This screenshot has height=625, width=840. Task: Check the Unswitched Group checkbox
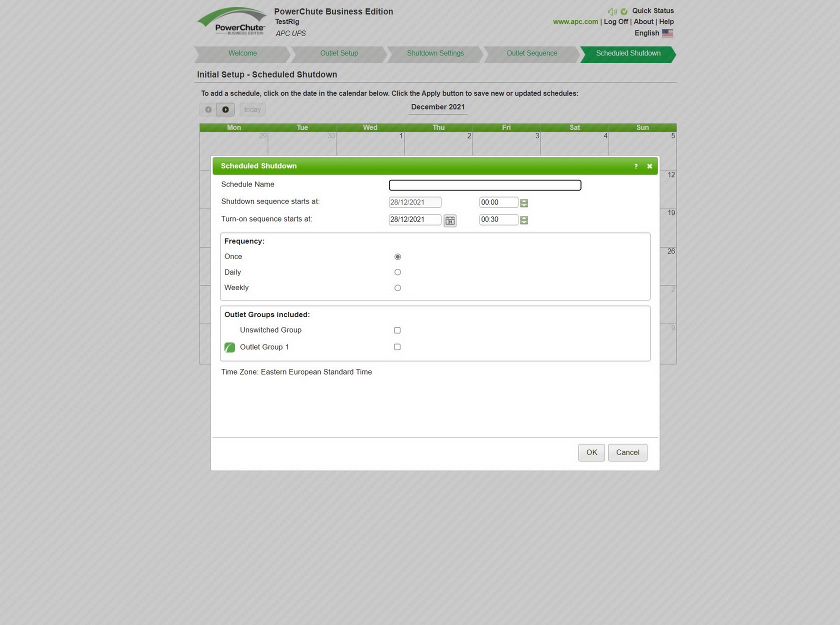tap(397, 330)
